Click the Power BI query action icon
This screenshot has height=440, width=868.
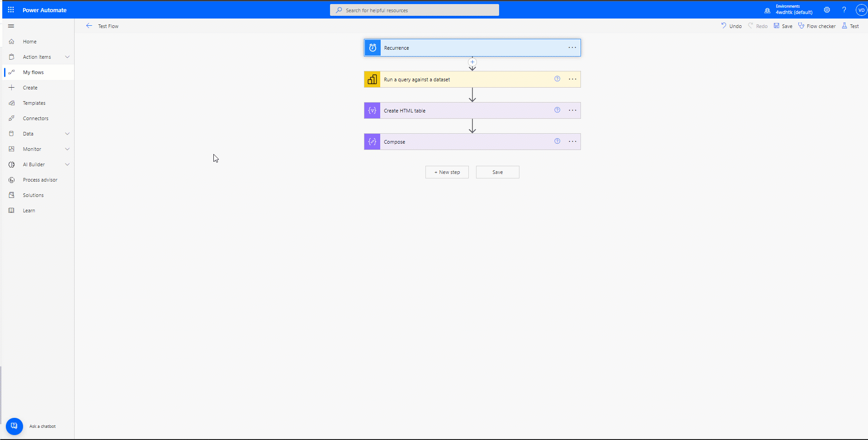[x=372, y=80]
